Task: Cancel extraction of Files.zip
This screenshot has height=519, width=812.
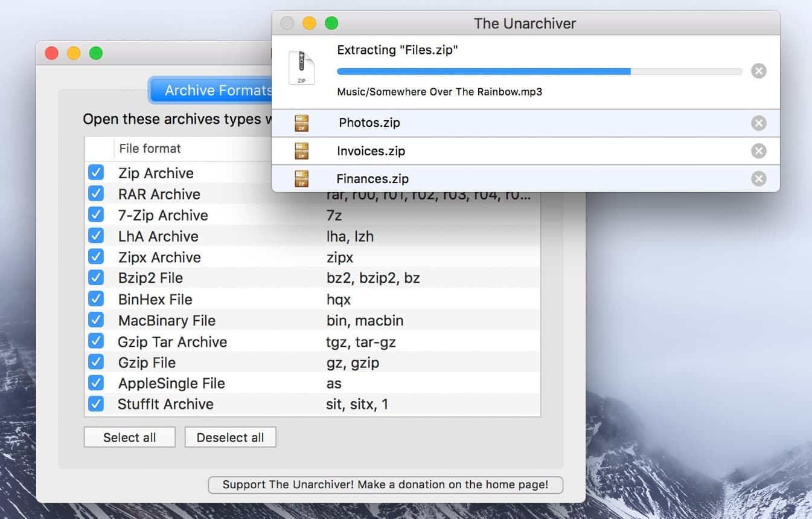Action: (x=758, y=71)
